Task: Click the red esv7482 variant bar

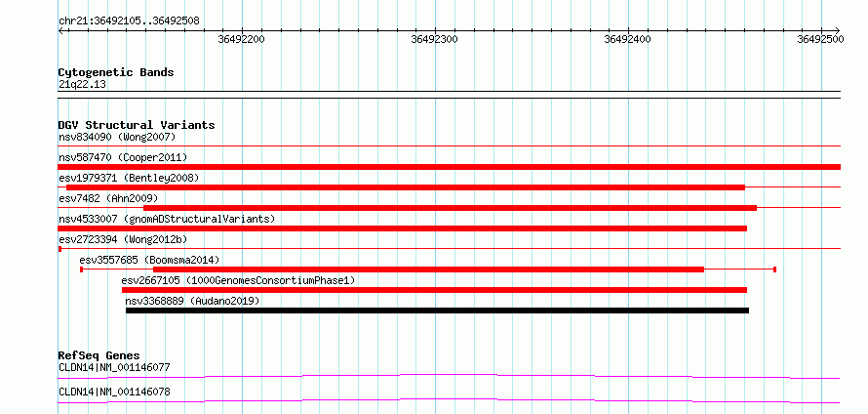Action: point(450,208)
